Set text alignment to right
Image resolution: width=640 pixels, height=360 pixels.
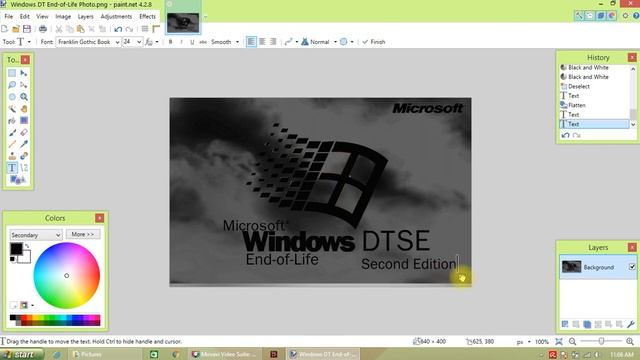273,42
